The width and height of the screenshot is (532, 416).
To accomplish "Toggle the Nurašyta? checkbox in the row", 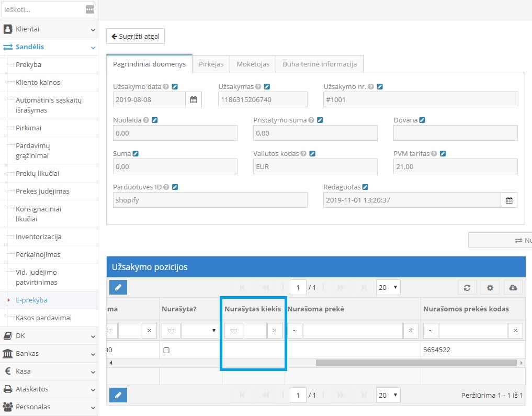I will [166, 351].
